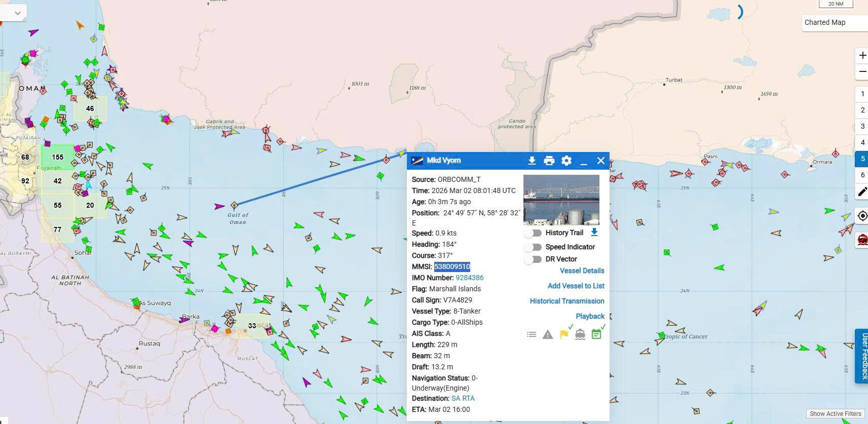This screenshot has height=424, width=868.
Task: Open vessel popup settings gear
Action: coord(566,161)
